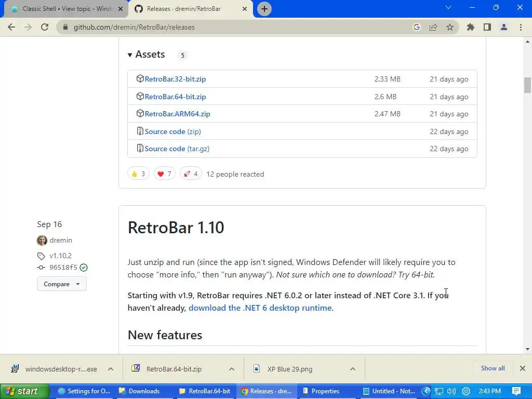This screenshot has height=399, width=532.
Task: Click the rocket reaction
Action: click(191, 174)
